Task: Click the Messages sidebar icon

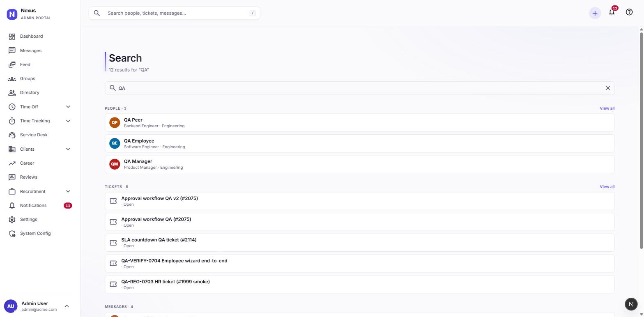Action: 12,51
